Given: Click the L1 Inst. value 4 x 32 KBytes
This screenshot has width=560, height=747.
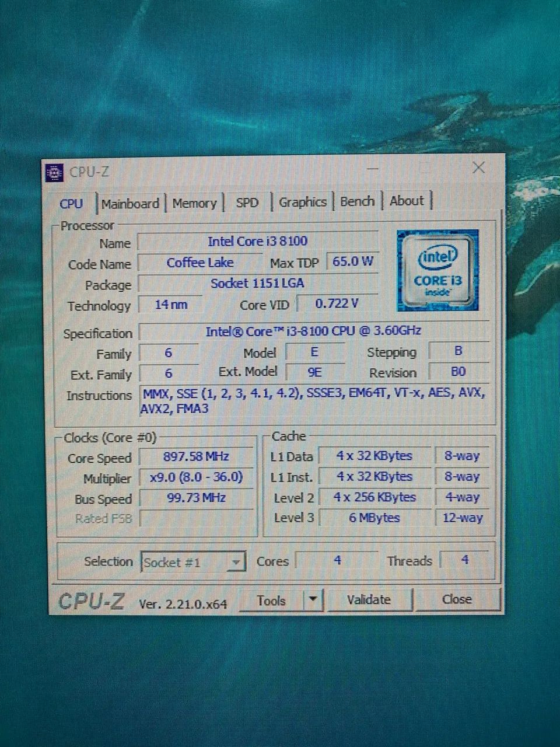Looking at the screenshot, I should [x=374, y=477].
